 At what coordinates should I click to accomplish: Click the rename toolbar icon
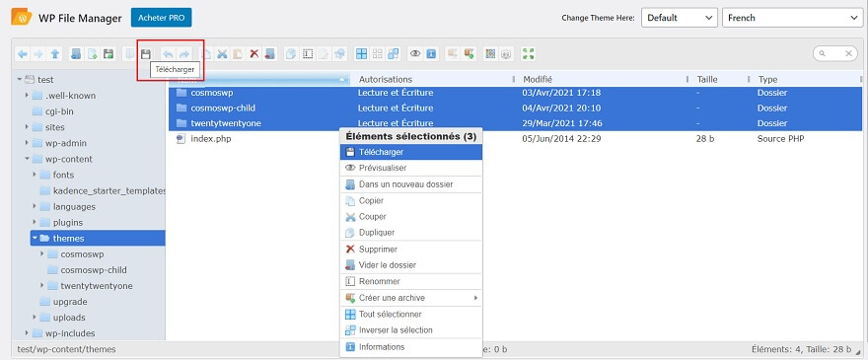click(308, 53)
